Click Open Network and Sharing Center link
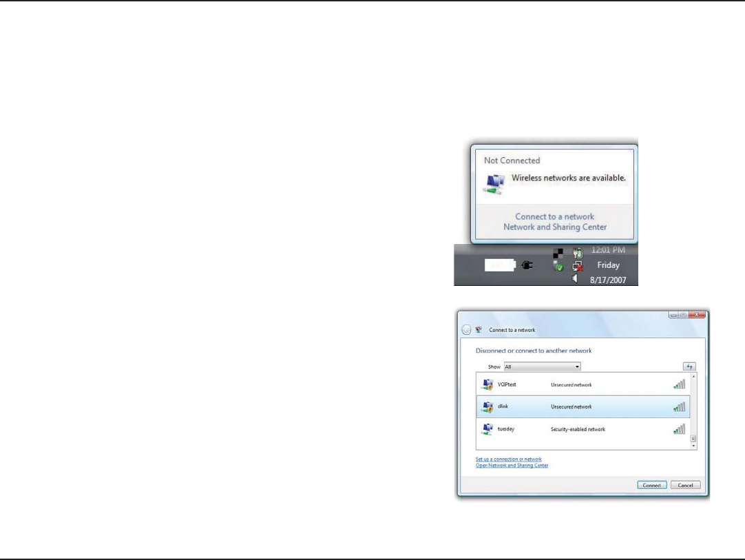 click(x=512, y=466)
